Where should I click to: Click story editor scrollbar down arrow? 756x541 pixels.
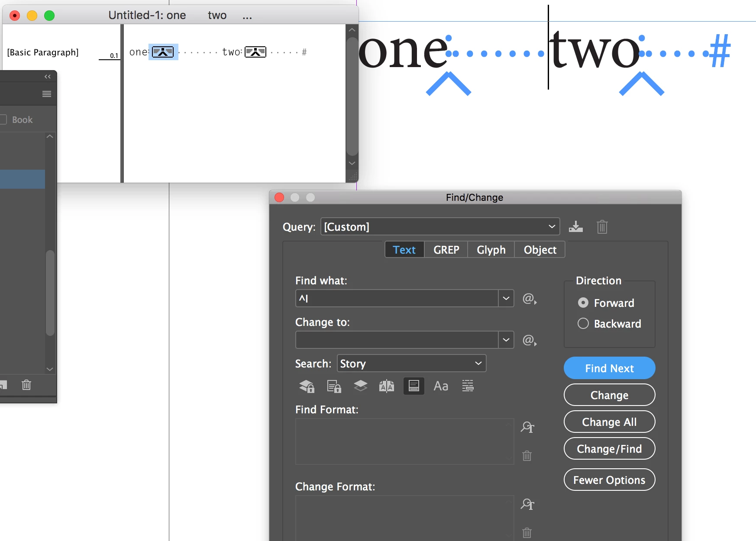(352, 163)
